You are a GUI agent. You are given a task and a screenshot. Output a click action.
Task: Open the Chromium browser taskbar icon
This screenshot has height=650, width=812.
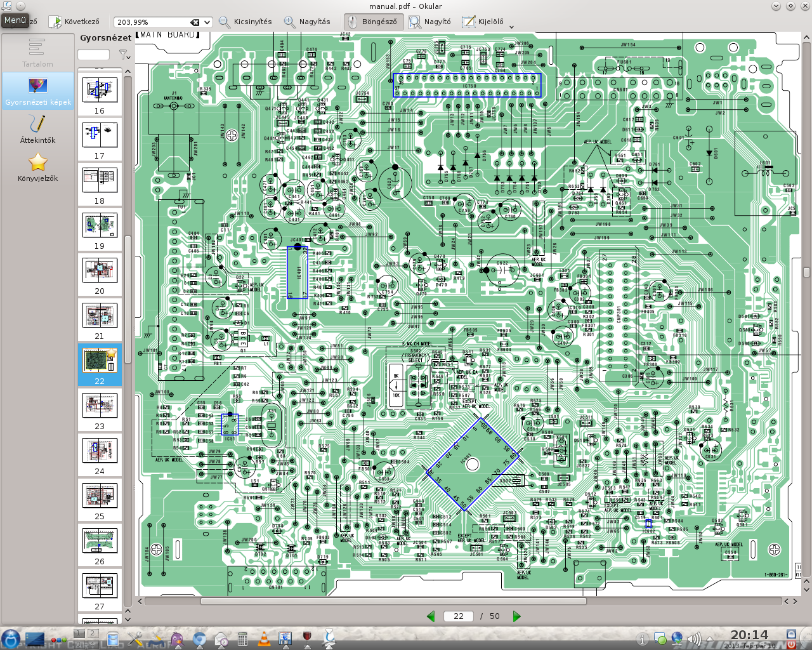point(199,639)
